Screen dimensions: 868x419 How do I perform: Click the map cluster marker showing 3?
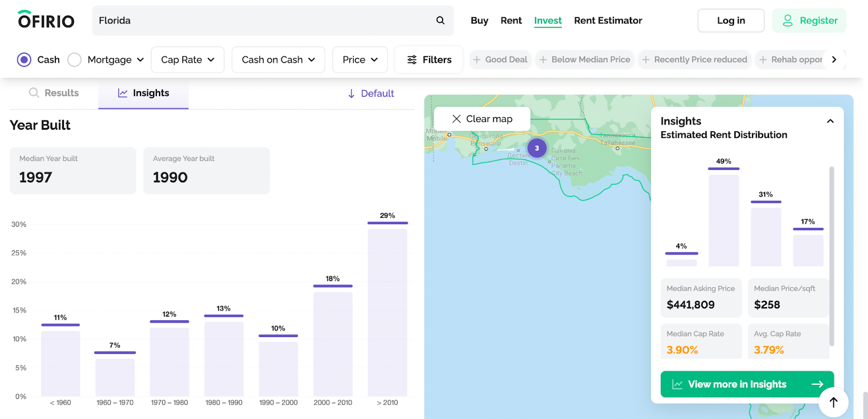(537, 148)
